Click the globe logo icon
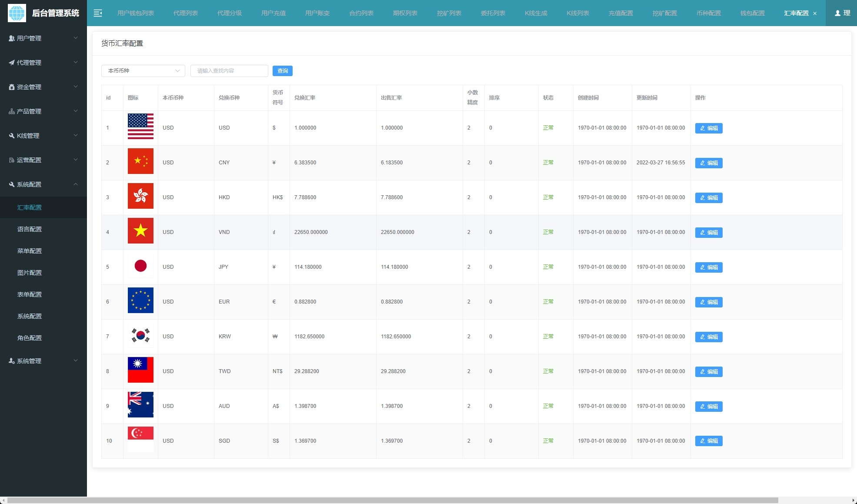 17,13
